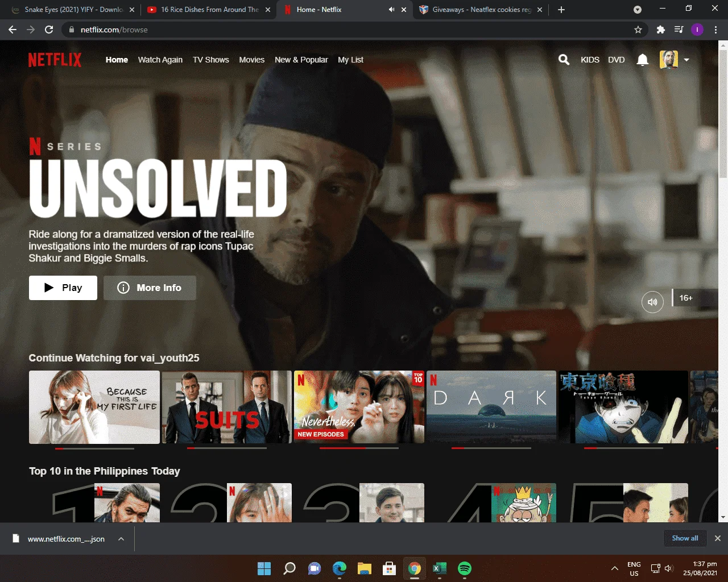Open Movies category
This screenshot has height=582, width=728.
(x=252, y=60)
